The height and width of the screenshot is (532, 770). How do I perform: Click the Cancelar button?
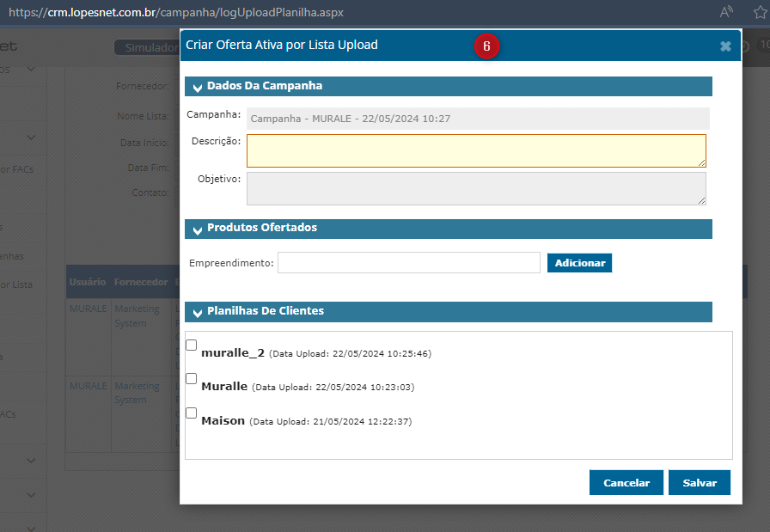coord(626,483)
